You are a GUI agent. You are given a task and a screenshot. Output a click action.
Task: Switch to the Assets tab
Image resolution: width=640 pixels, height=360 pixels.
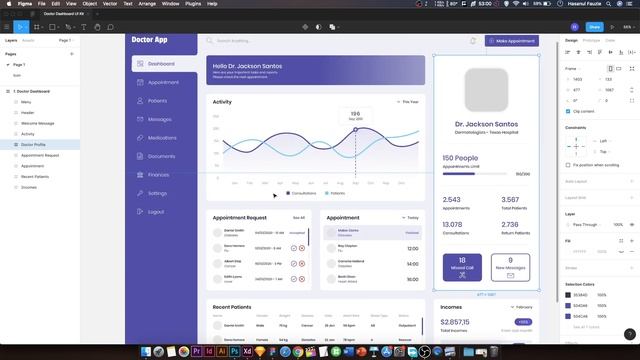(28, 40)
